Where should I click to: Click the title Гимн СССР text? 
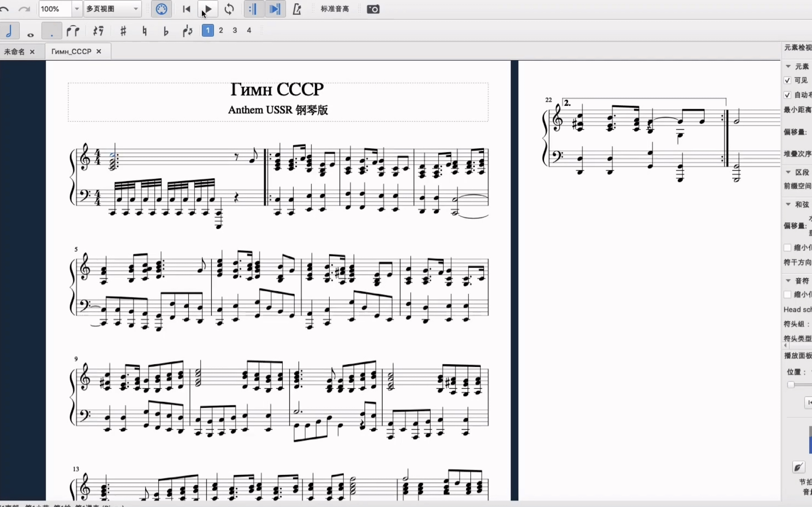point(277,90)
